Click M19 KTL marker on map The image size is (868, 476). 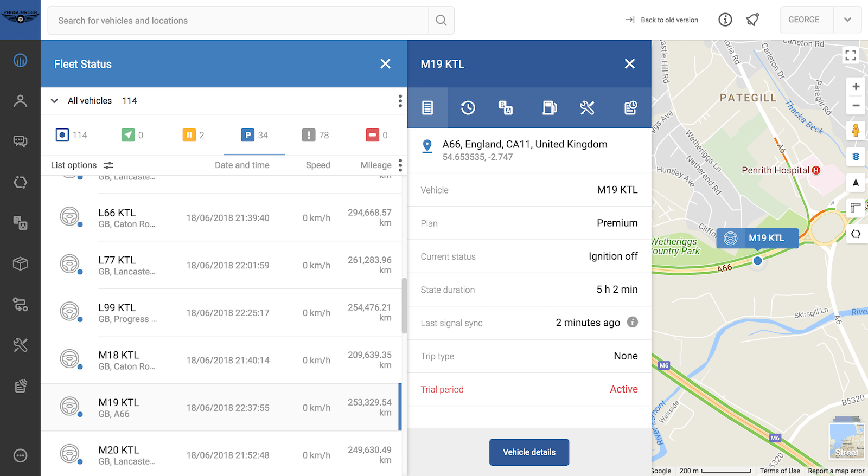click(757, 238)
